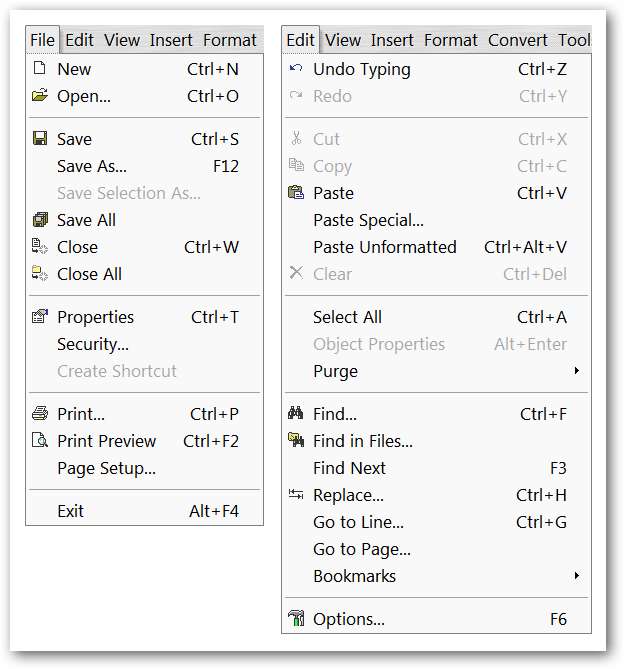
Task: Click the Find binoculars icon
Action: [x=296, y=414]
